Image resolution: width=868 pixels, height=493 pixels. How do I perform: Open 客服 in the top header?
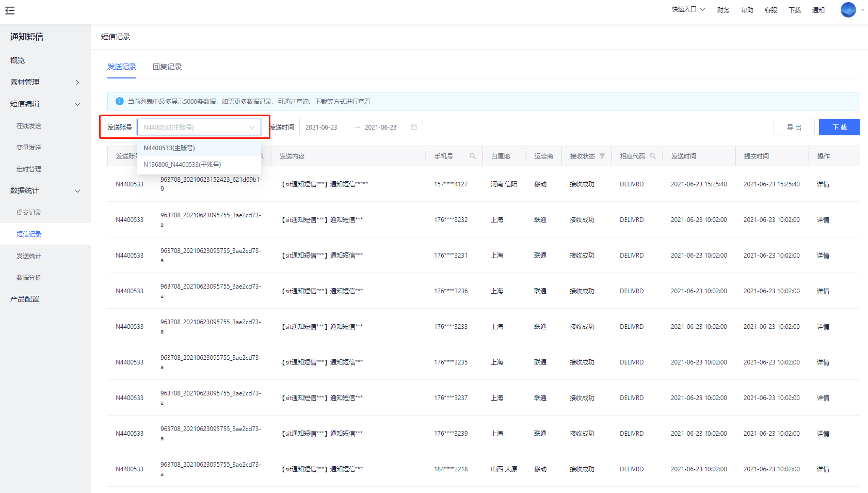[x=770, y=10]
